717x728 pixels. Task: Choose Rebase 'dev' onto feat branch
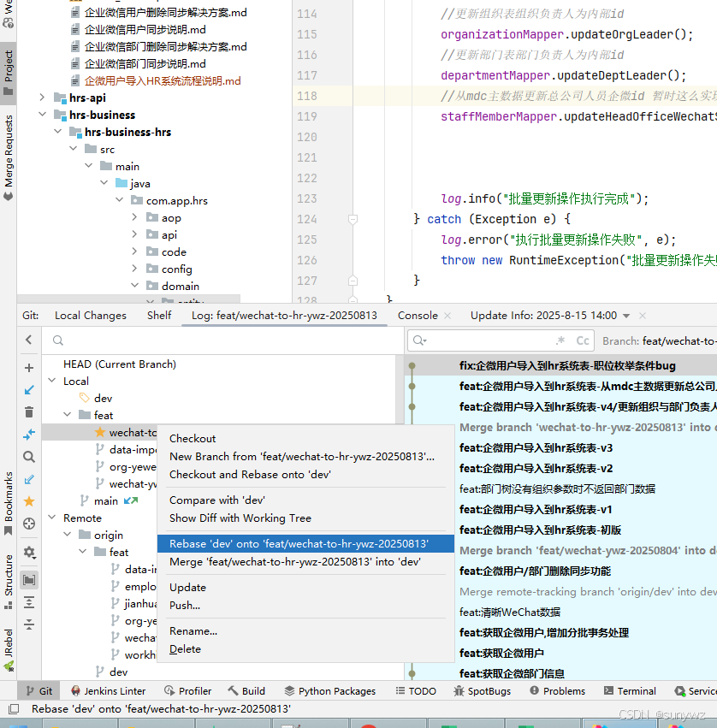305,544
